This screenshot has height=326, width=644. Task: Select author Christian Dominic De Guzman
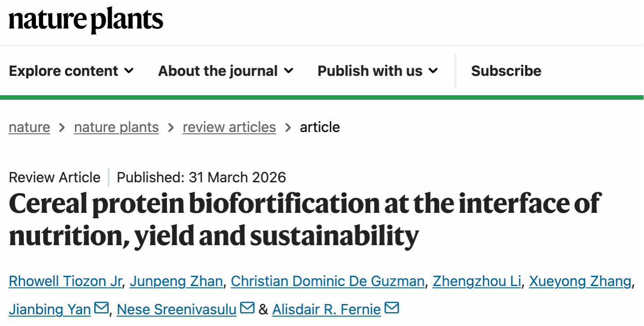coord(327,282)
